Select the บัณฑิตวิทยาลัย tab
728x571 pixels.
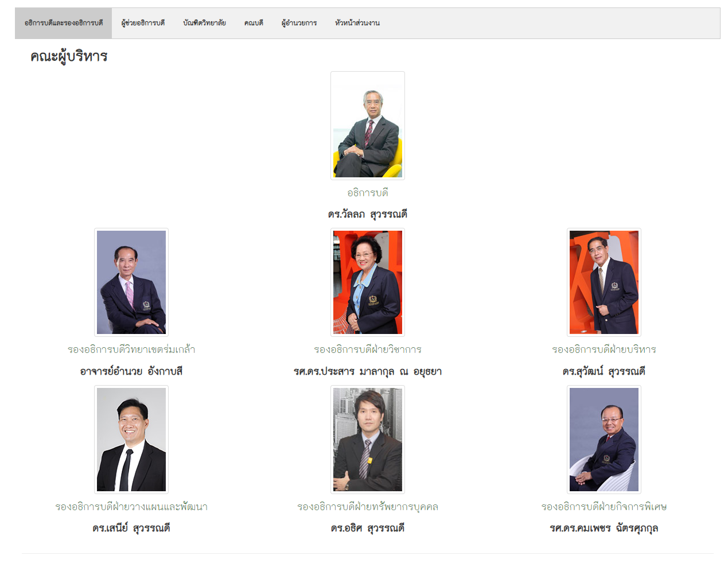pyautogui.click(x=204, y=23)
